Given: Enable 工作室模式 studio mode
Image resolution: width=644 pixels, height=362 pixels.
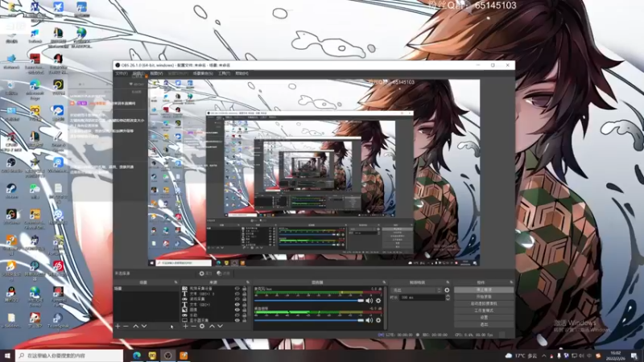Looking at the screenshot, I should (484, 311).
